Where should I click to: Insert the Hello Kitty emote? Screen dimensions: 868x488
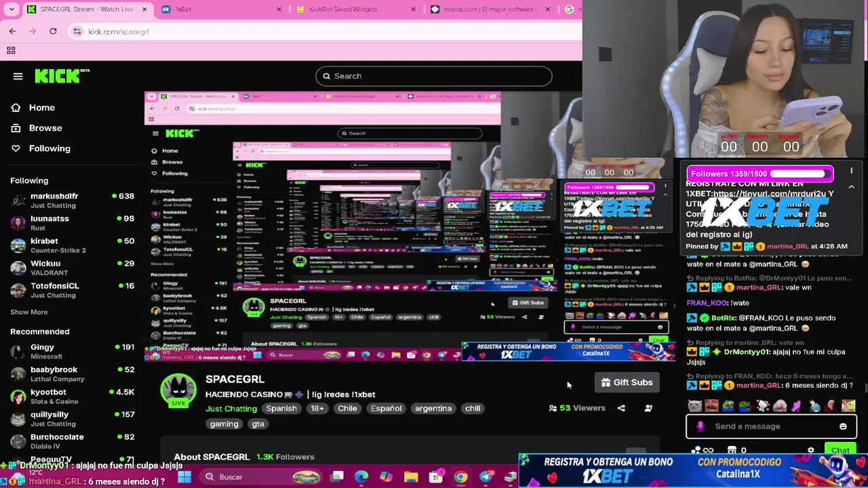pyautogui.click(x=763, y=406)
